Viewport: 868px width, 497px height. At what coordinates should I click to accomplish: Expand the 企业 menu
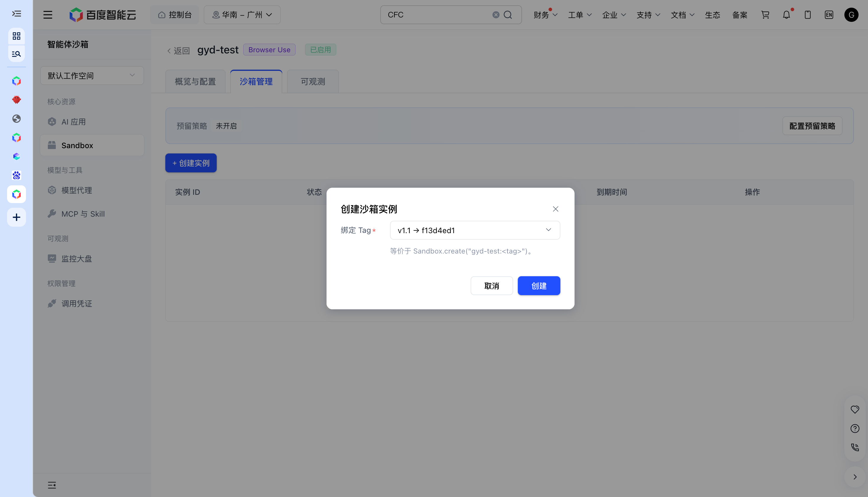coord(614,15)
